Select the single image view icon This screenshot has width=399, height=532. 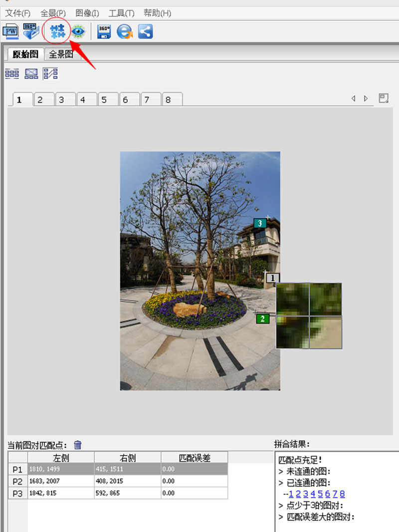pos(31,74)
